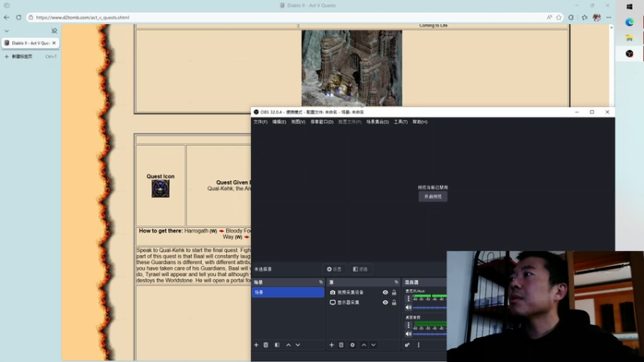Image resolution: width=644 pixels, height=362 pixels.
Task: Lock the 视频采集设备 source
Action: click(x=394, y=293)
